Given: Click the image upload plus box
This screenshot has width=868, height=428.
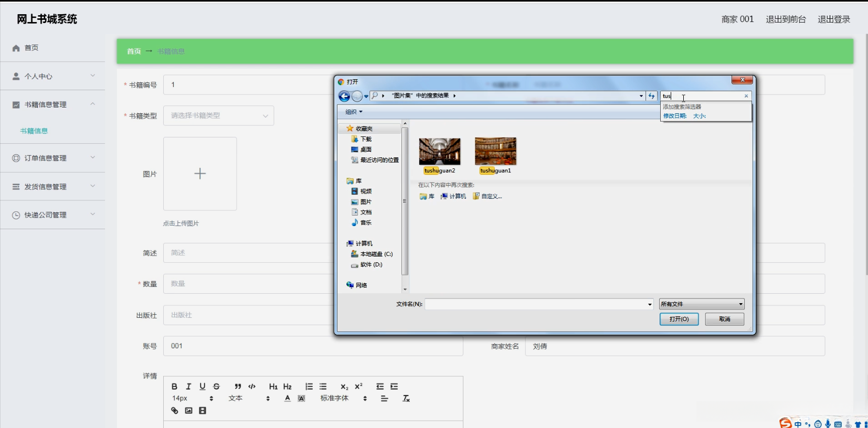Looking at the screenshot, I should pyautogui.click(x=200, y=174).
